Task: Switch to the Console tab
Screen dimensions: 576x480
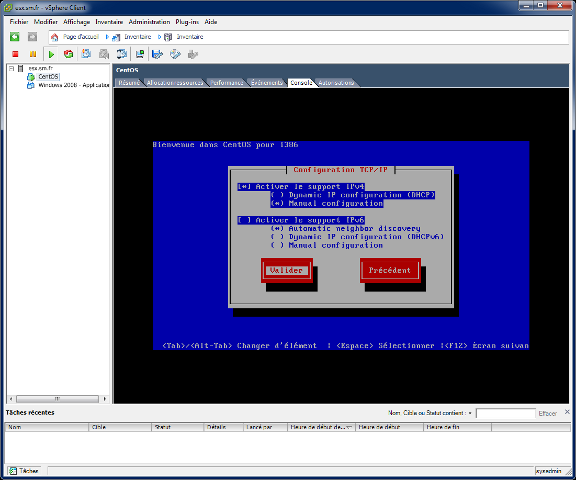Action: (x=301, y=83)
